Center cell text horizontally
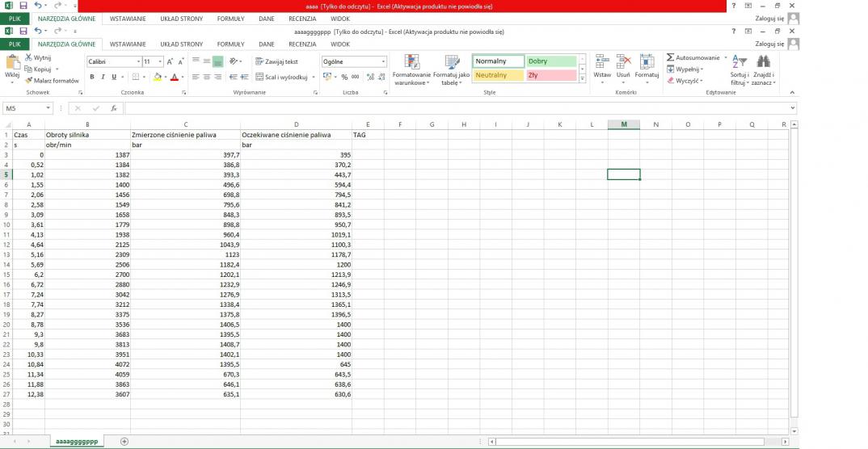This screenshot has width=868, height=449. (x=206, y=77)
